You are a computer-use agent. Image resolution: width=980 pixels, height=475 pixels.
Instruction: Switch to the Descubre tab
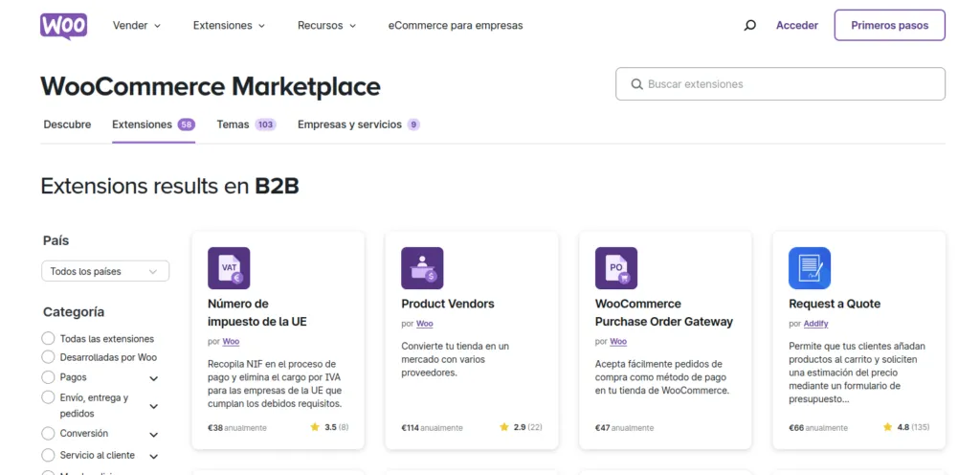[68, 124]
